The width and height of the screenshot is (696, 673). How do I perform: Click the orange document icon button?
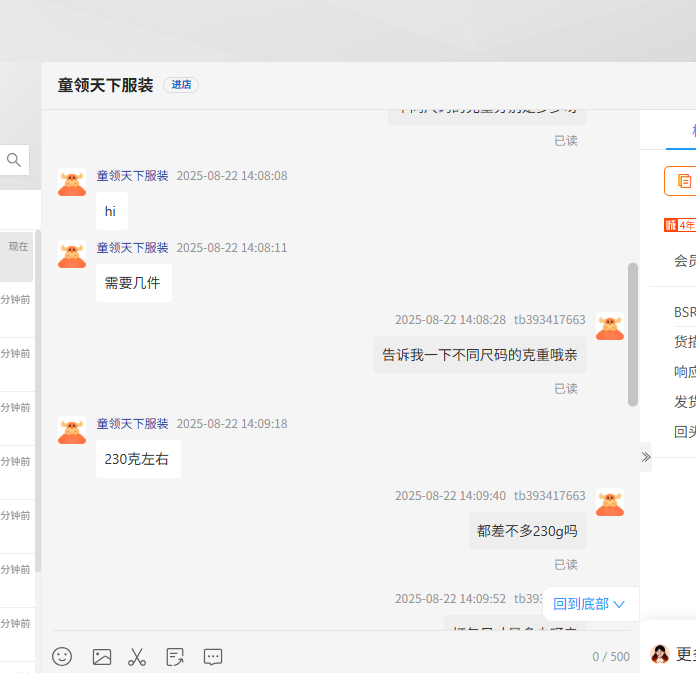click(684, 181)
